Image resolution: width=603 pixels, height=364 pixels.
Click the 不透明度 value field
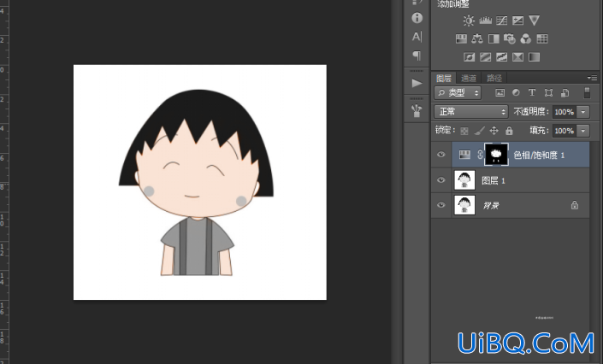click(x=565, y=112)
